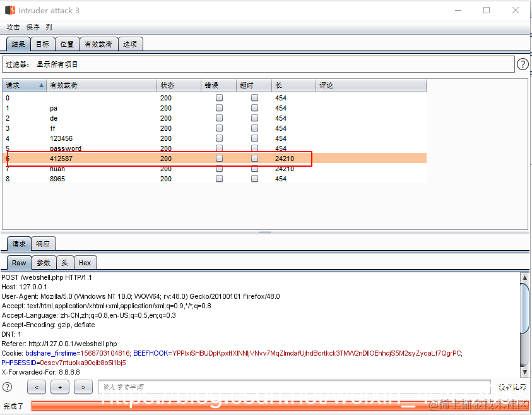The image size is (532, 415).
Task: Sort by the 状态 column header
Action: (x=179, y=85)
